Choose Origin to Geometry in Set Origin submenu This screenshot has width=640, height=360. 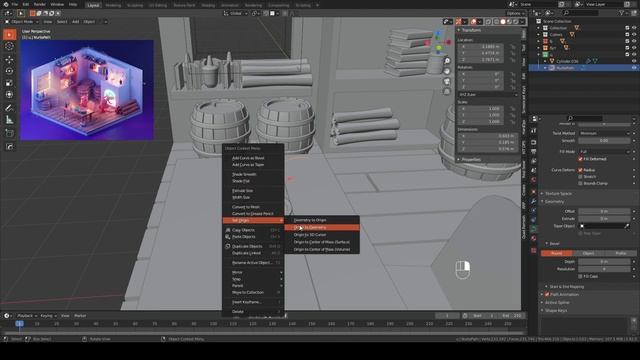pyautogui.click(x=322, y=227)
